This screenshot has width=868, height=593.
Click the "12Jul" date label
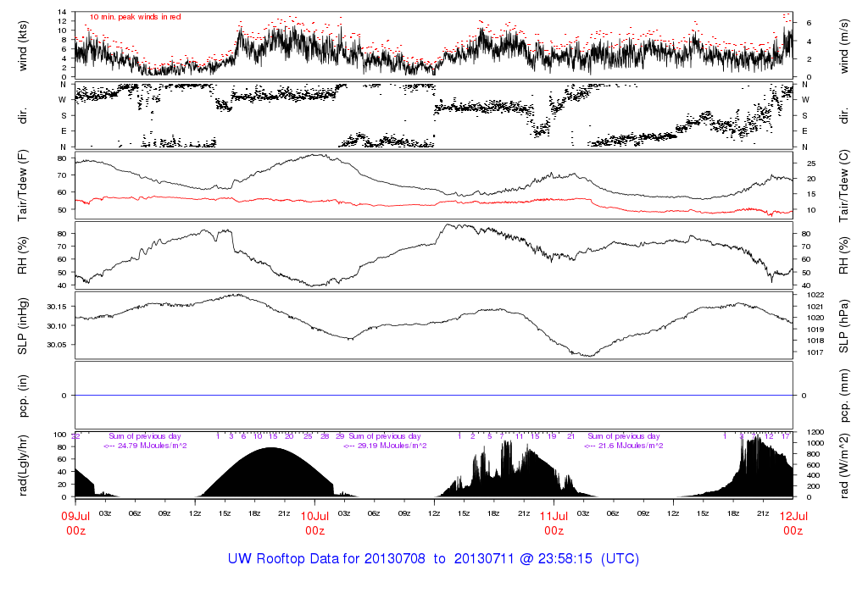(793, 516)
